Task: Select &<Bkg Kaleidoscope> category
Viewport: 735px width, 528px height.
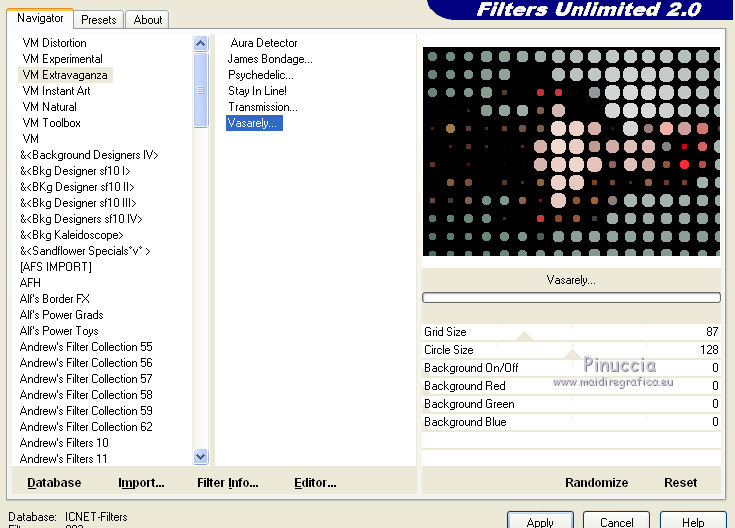Action: (71, 234)
